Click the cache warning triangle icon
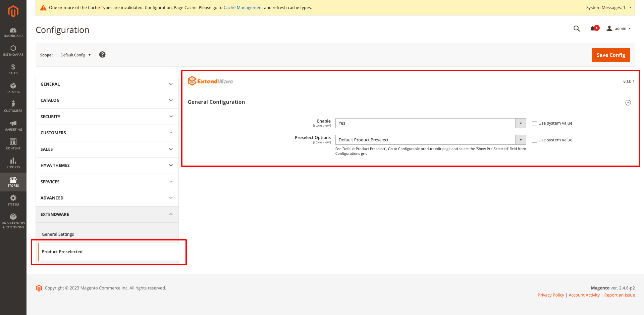Viewport: 644px width, 315px height. pyautogui.click(x=43, y=8)
